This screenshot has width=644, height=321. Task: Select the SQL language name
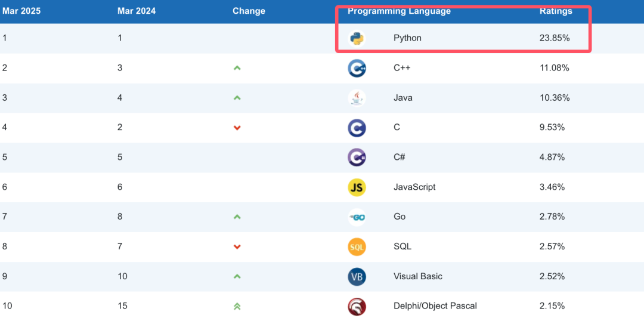[x=402, y=246]
